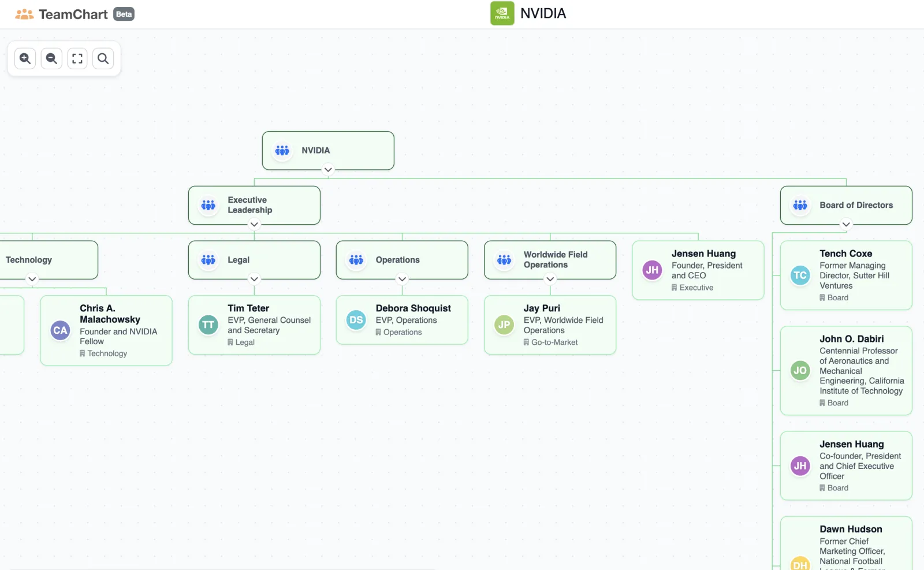Select the Board of Directors node label
This screenshot has height=570, width=924.
[x=856, y=206]
